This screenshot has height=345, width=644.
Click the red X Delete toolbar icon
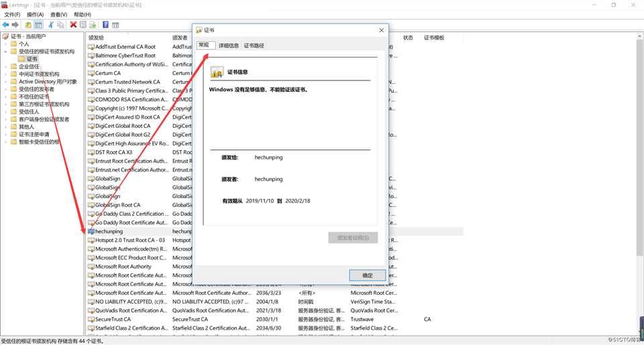pos(74,25)
